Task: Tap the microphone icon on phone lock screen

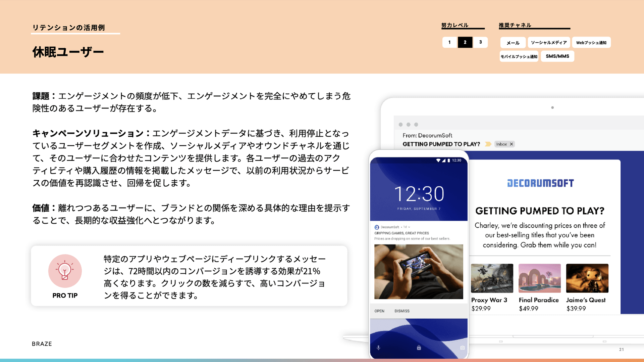Action: click(x=378, y=348)
